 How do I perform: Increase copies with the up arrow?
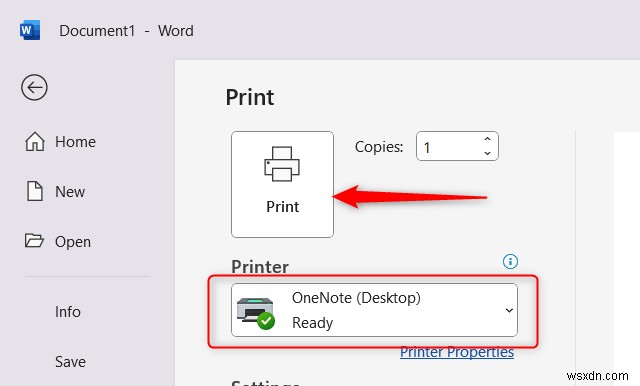pyautogui.click(x=487, y=139)
